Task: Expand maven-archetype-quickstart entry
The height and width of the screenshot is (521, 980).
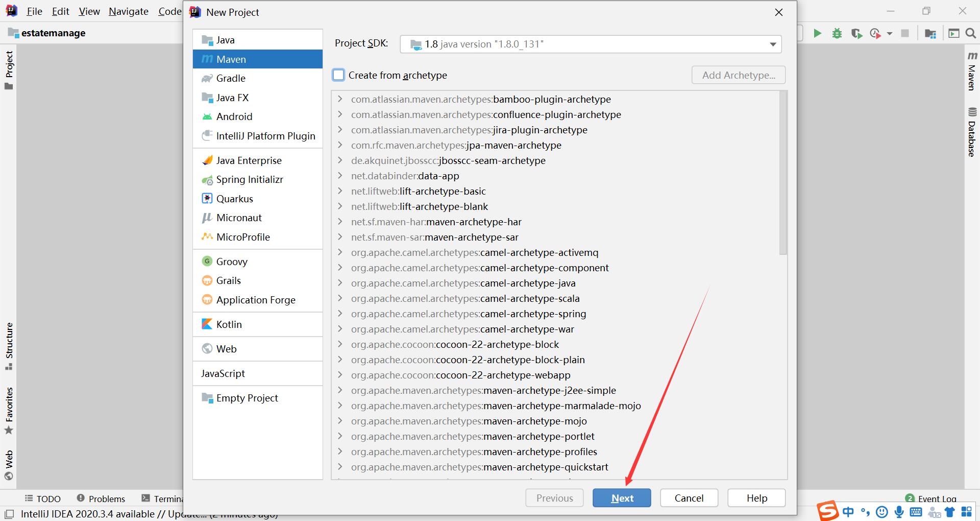Action: pos(340,467)
